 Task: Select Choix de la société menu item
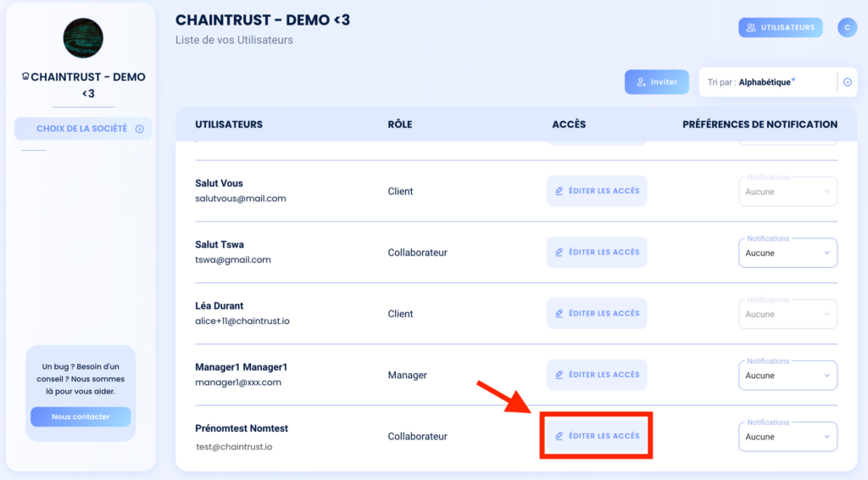(83, 129)
